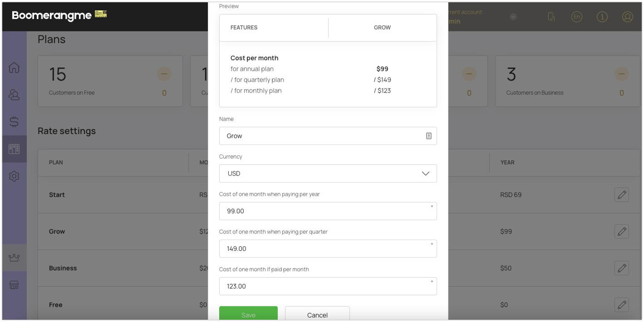Edit the Business plan pencil icon
Image resolution: width=644 pixels, height=322 pixels.
(621, 268)
